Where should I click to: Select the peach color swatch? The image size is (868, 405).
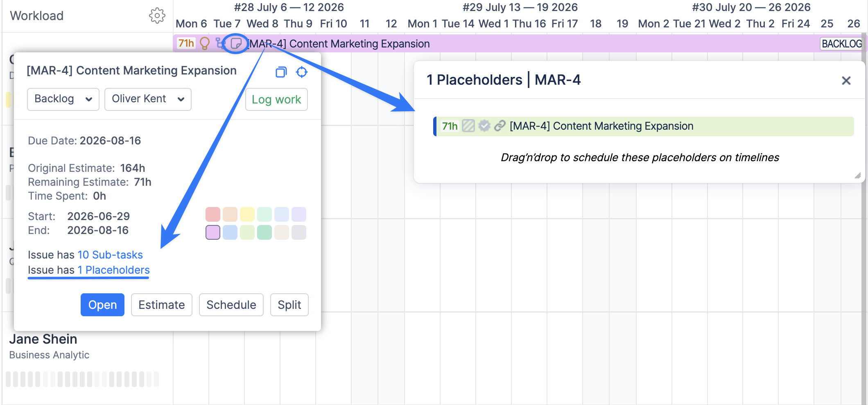(230, 214)
